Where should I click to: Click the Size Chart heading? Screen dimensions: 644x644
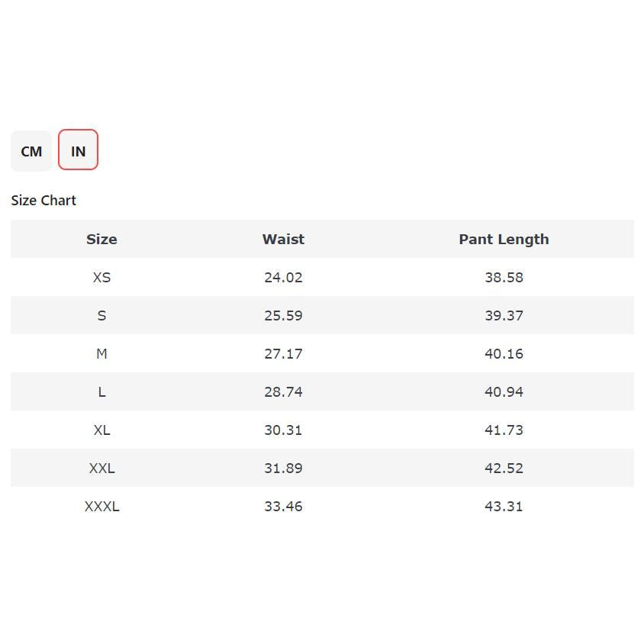pos(43,201)
